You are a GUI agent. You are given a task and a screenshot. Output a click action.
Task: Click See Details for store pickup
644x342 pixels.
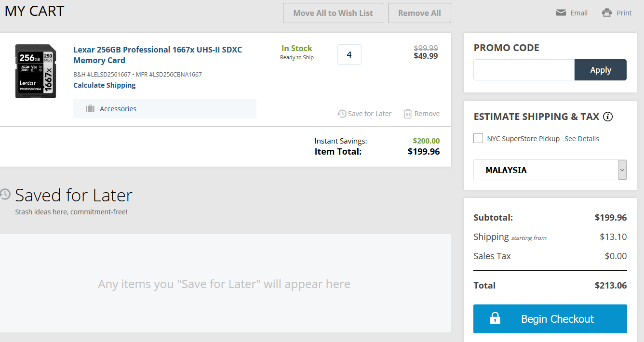click(x=582, y=139)
